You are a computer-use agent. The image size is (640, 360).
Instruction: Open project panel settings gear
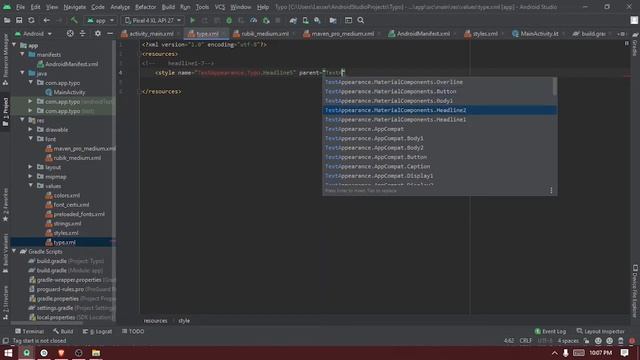pyautogui.click(x=98, y=33)
